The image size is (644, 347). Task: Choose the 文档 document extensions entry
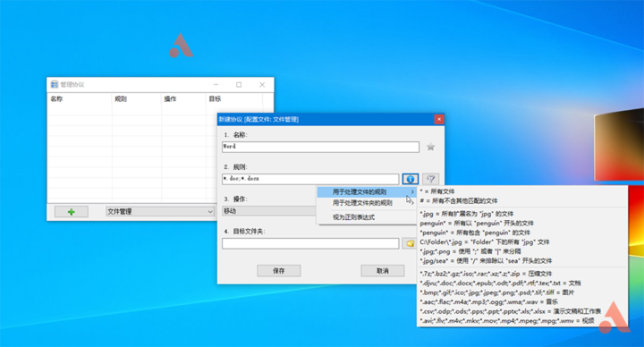521,283
